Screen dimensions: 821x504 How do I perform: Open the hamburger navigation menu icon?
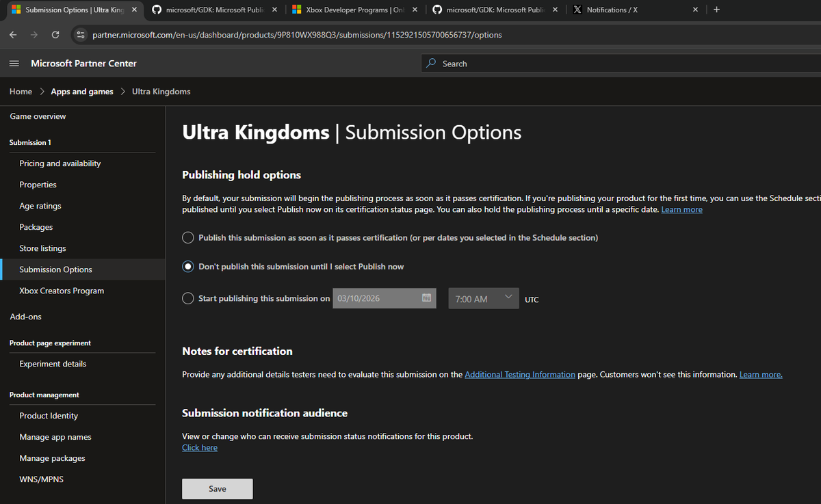tap(14, 64)
